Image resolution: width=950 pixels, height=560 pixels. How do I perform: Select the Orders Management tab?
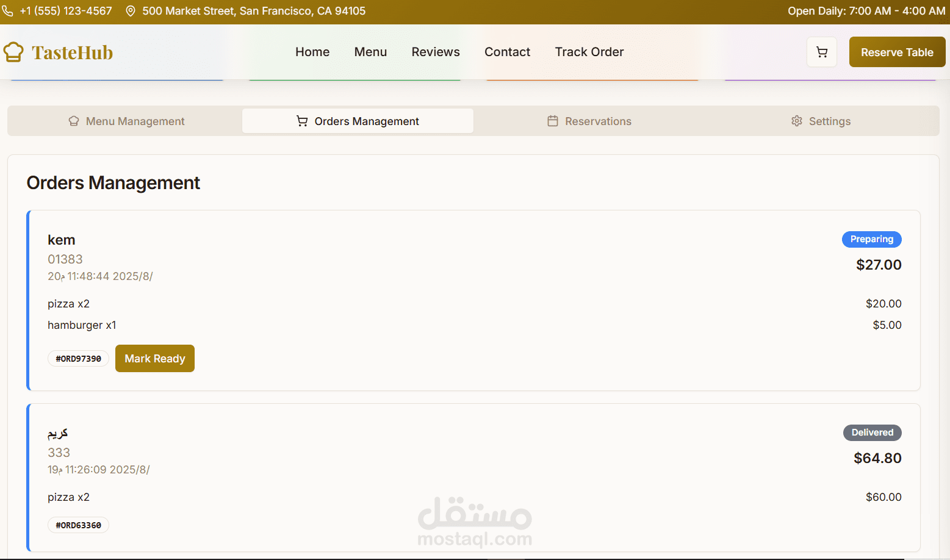(358, 121)
